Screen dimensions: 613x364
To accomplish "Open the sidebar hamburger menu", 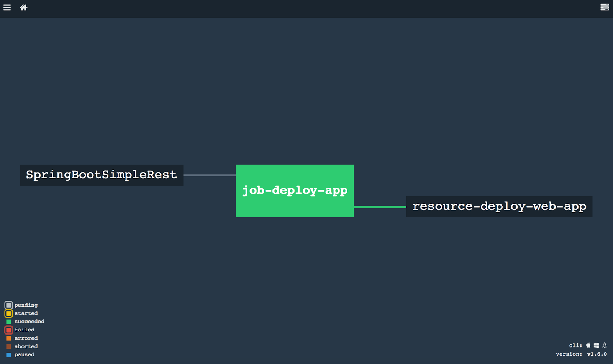I will 7,7.
